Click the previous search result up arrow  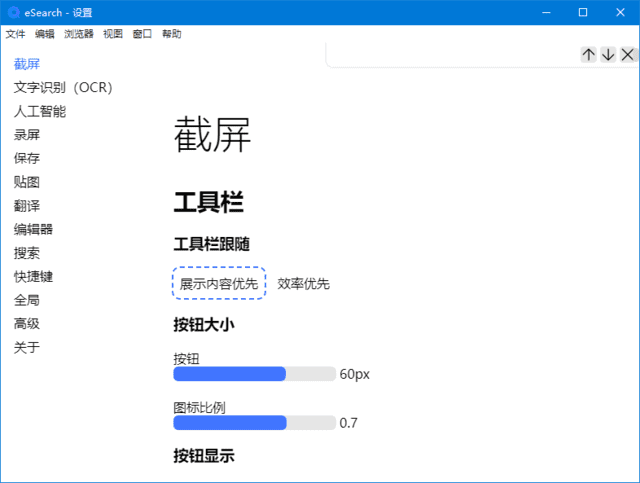point(589,55)
